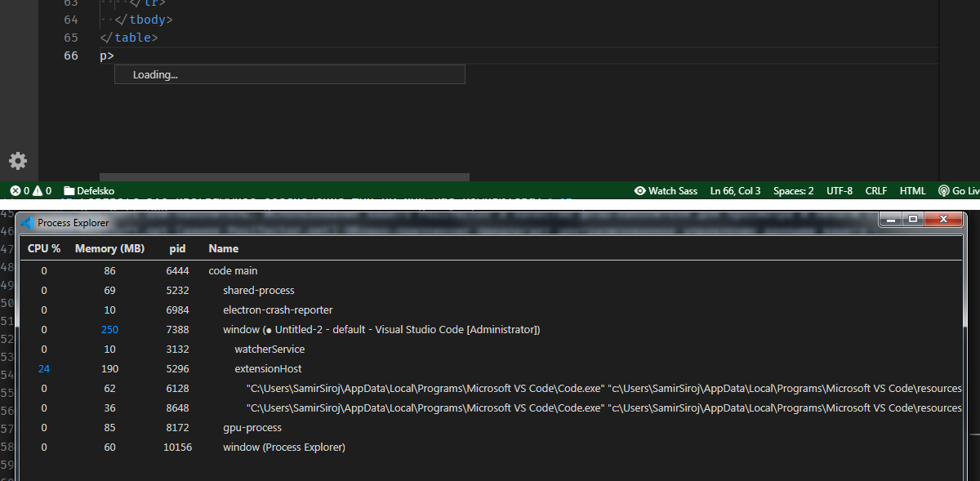This screenshot has height=481, width=980.
Task: Change the HTML language mode
Action: (913, 191)
